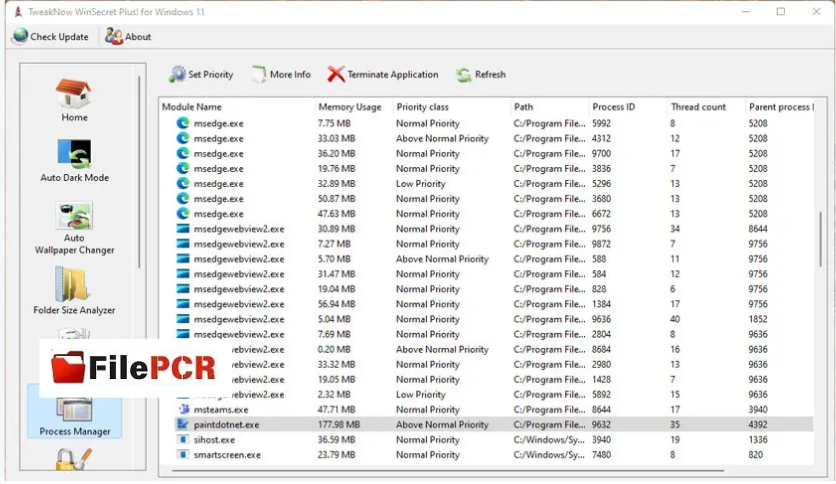Click Above Normal Priority cell for process 8684
This screenshot has height=484, width=836.
(442, 349)
